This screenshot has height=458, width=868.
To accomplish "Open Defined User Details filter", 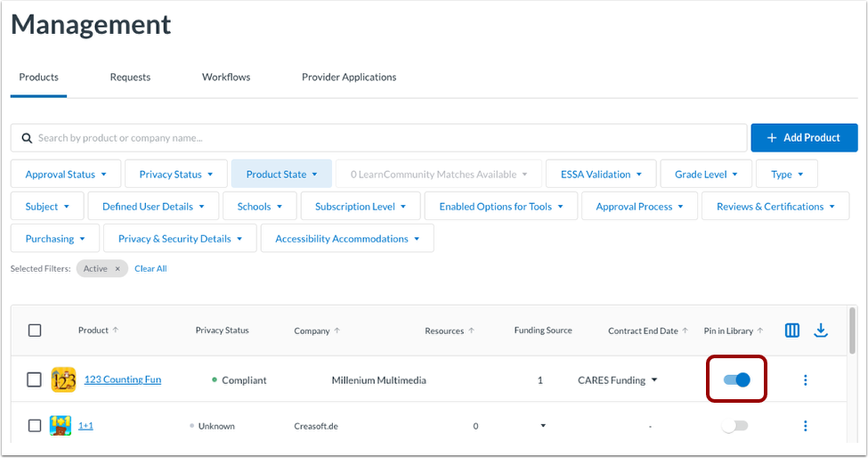I will pos(153,207).
